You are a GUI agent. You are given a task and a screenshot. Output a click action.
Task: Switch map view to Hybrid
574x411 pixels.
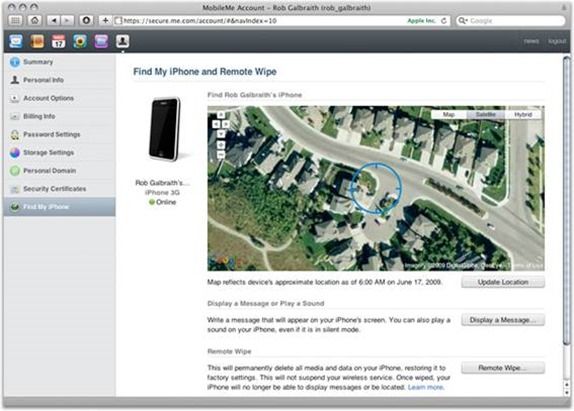point(523,115)
